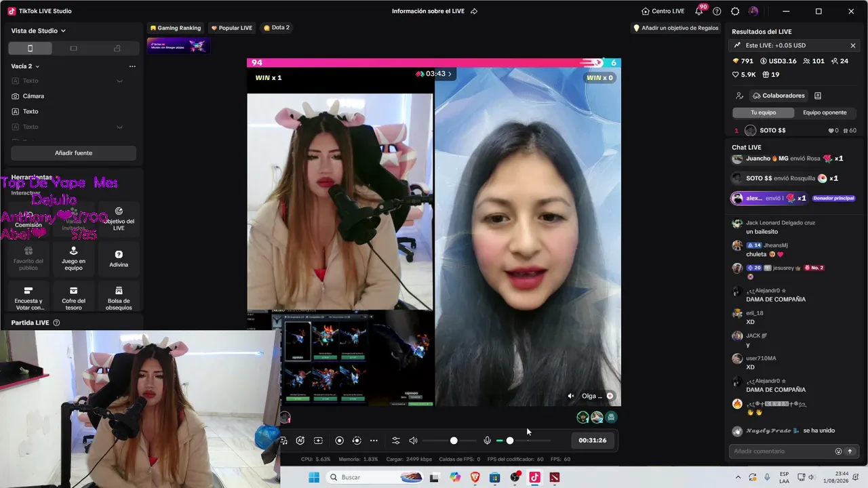Open Centro LIVE
The width and height of the screenshot is (868, 488).
point(663,11)
